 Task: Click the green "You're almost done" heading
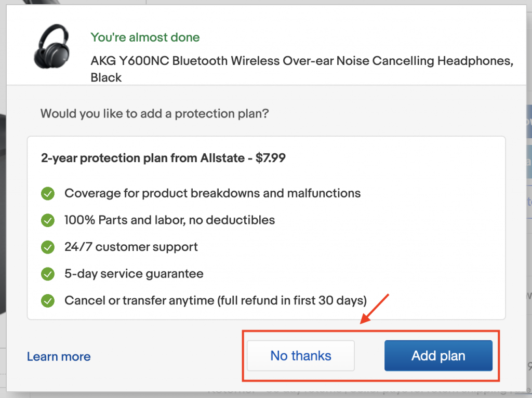(145, 37)
